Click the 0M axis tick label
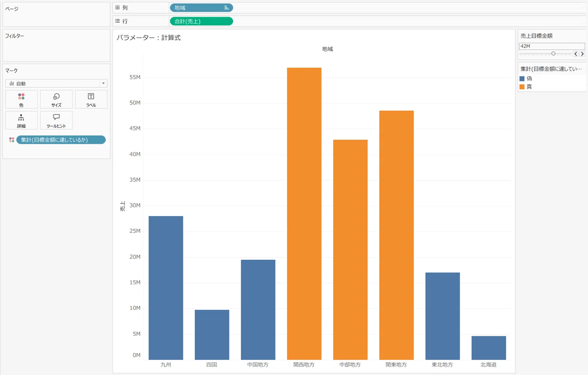Screen dimensions: 588x375 click(x=137, y=355)
